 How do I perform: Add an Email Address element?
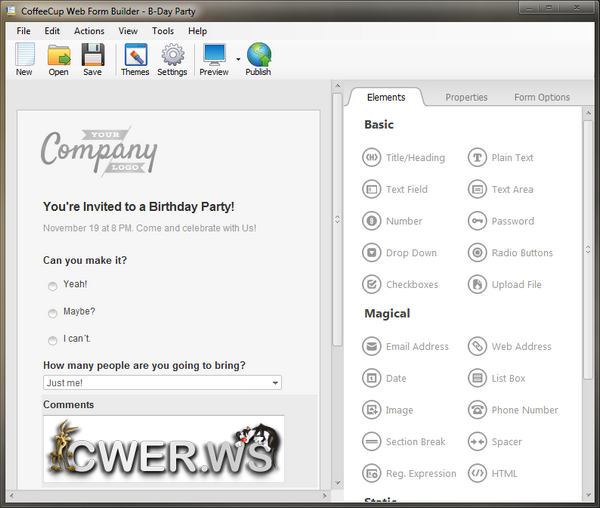pyautogui.click(x=406, y=347)
